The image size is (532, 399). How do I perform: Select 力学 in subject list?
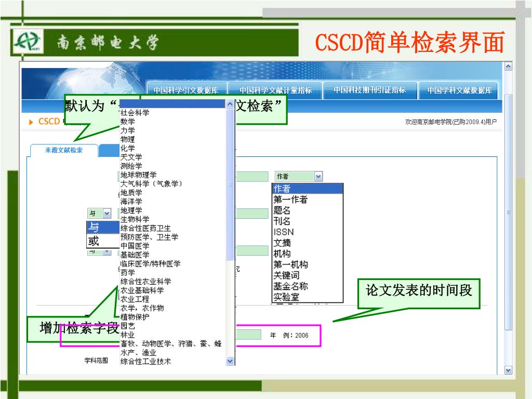click(172, 130)
